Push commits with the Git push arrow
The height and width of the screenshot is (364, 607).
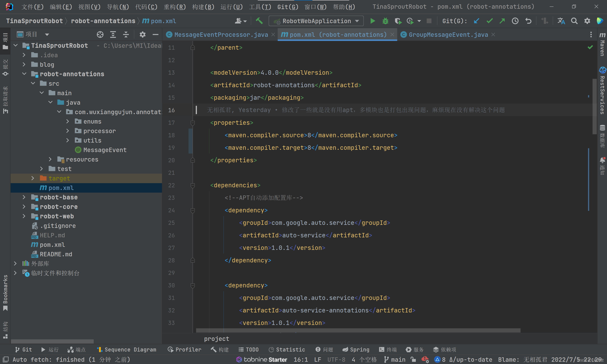click(x=502, y=21)
